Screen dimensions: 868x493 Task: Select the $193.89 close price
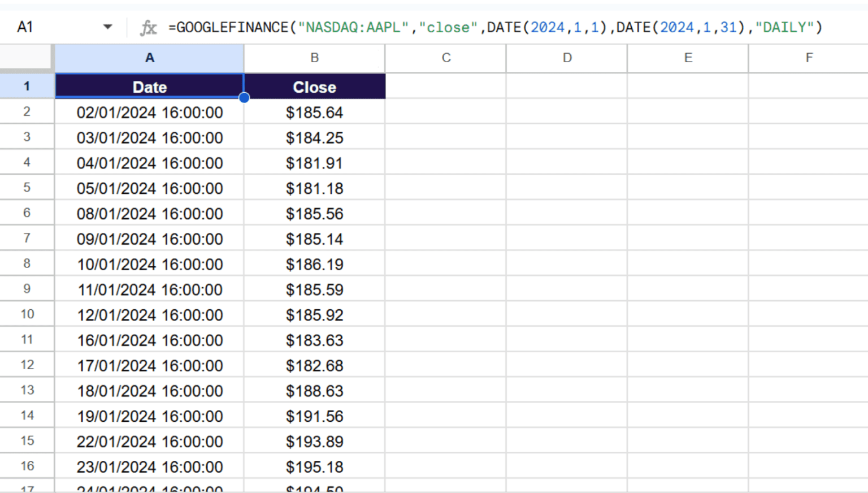pyautogui.click(x=314, y=441)
